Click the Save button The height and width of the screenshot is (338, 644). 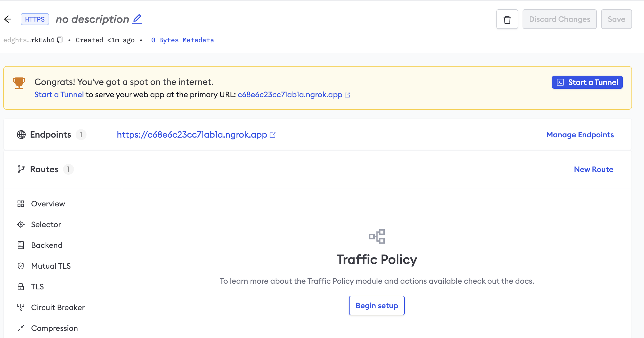pos(616,19)
